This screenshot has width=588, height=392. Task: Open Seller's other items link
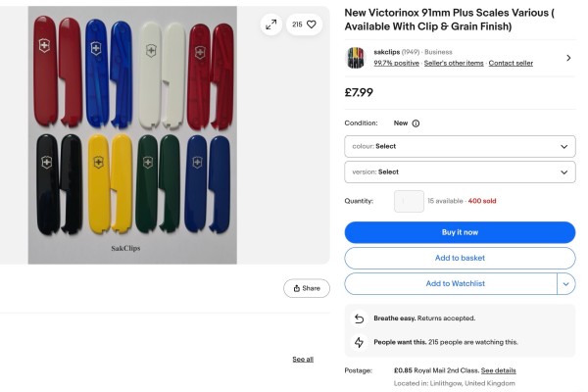point(455,63)
